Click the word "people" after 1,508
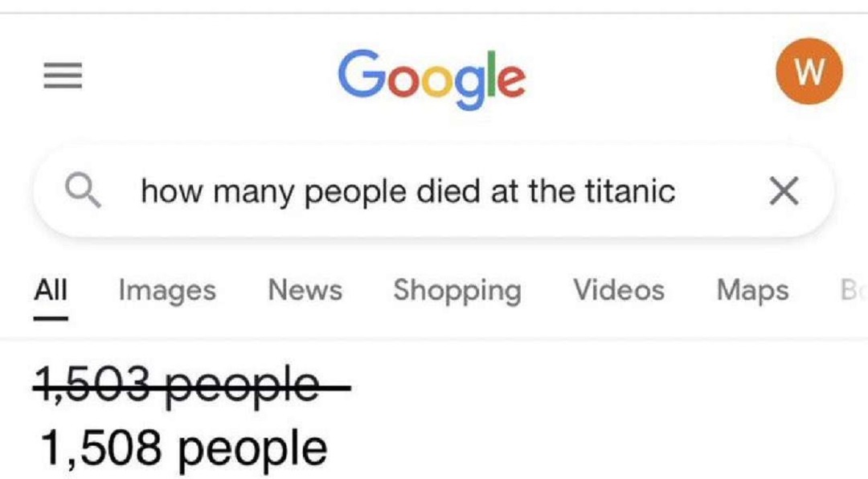Screen dimensions: 868x479 [x=252, y=449]
